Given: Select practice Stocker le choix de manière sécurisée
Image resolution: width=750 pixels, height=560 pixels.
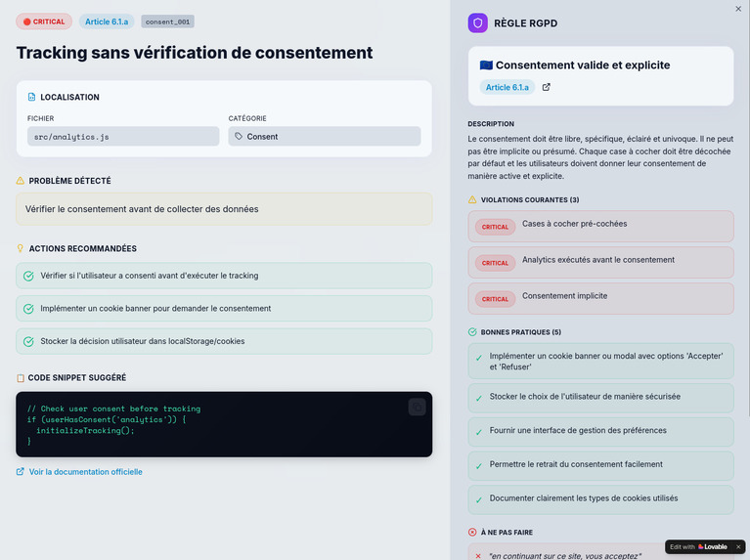Looking at the screenshot, I should (x=600, y=398).
